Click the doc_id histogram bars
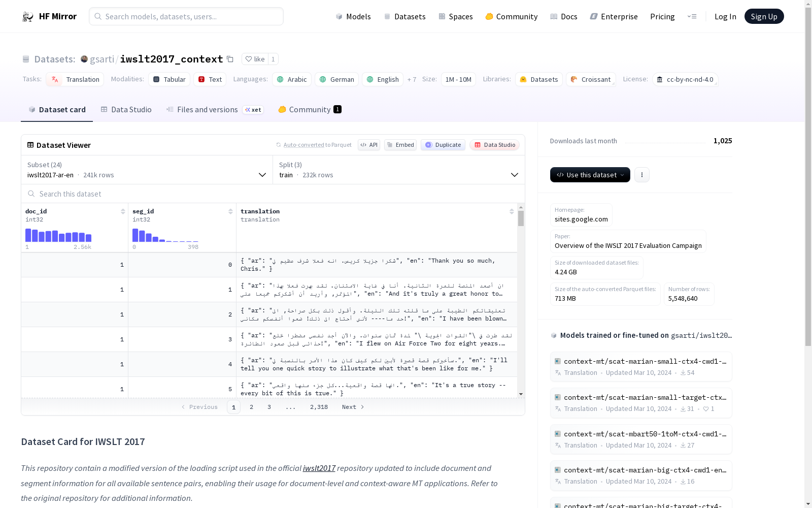Viewport: 812px width, 508px height. point(58,235)
